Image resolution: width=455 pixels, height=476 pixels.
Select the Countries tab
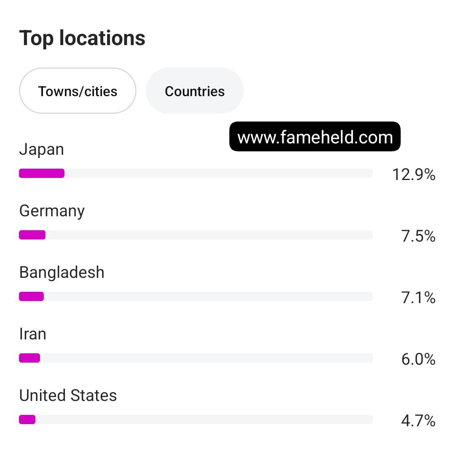tap(195, 91)
